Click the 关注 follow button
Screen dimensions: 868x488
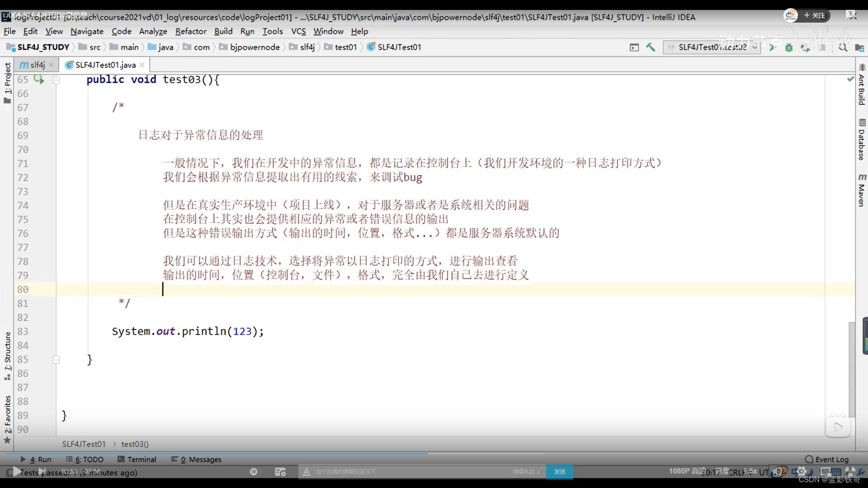click(815, 15)
